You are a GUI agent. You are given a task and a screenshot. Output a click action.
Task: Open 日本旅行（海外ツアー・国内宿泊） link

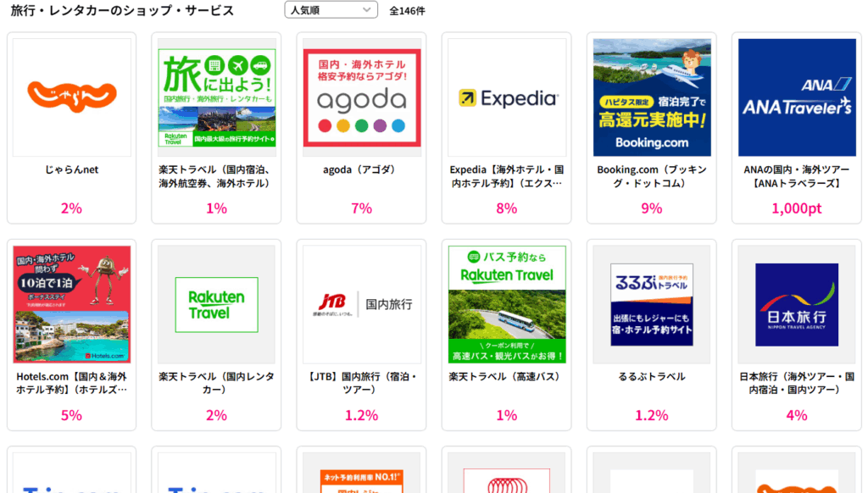pos(797,383)
